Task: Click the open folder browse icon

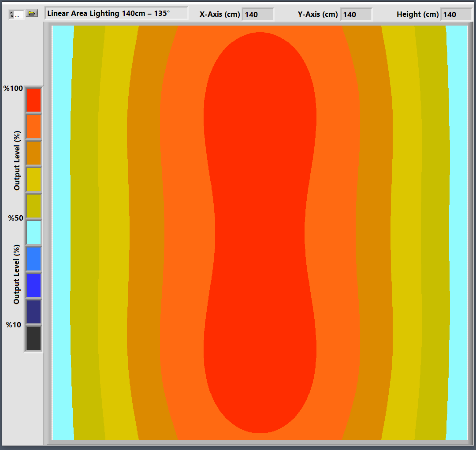Action: (31, 13)
